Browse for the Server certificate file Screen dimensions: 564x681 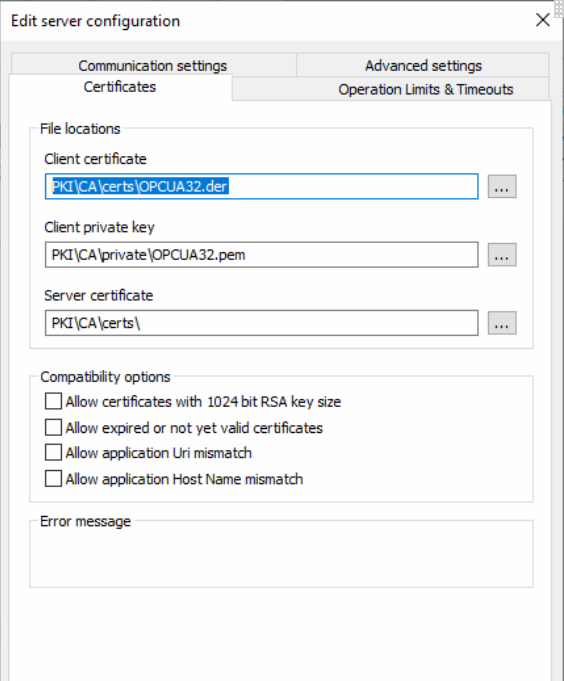coord(502,323)
